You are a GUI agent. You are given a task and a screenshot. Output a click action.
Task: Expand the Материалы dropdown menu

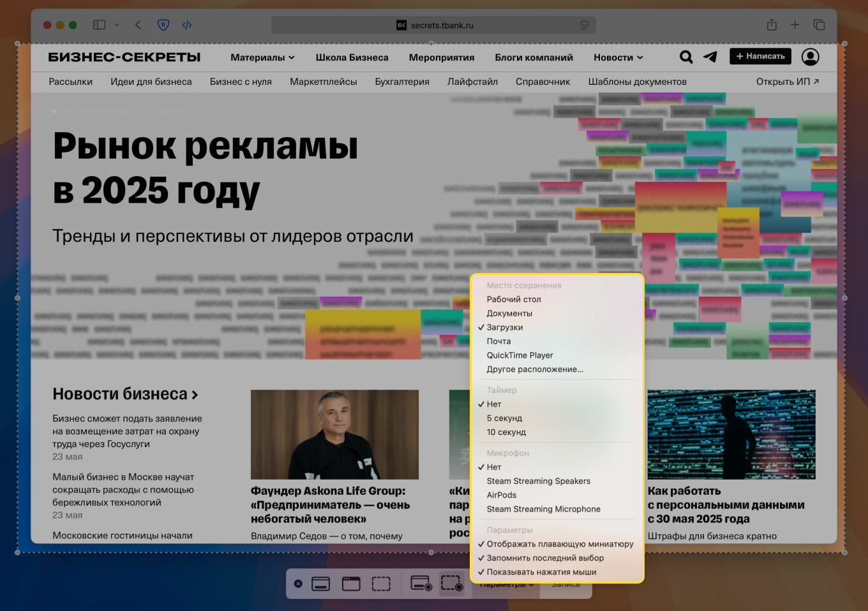(x=262, y=57)
